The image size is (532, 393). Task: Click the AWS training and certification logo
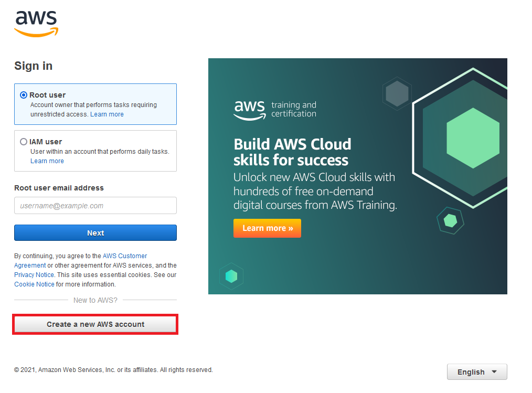point(274,110)
